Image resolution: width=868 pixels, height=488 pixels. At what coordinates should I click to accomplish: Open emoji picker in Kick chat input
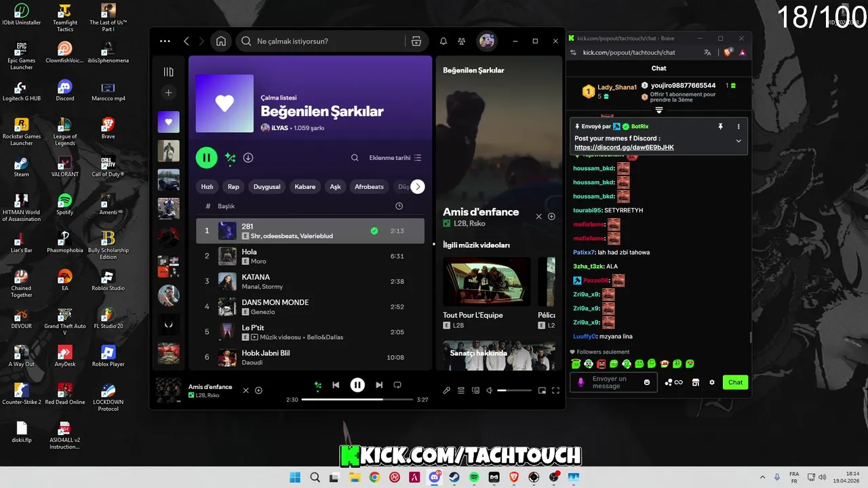coord(647,382)
